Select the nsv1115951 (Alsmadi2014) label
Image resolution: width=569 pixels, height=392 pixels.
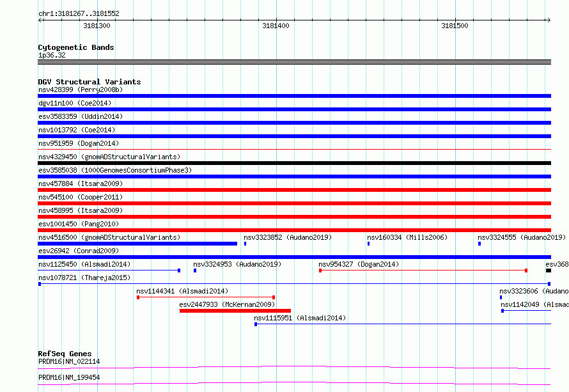300,318
